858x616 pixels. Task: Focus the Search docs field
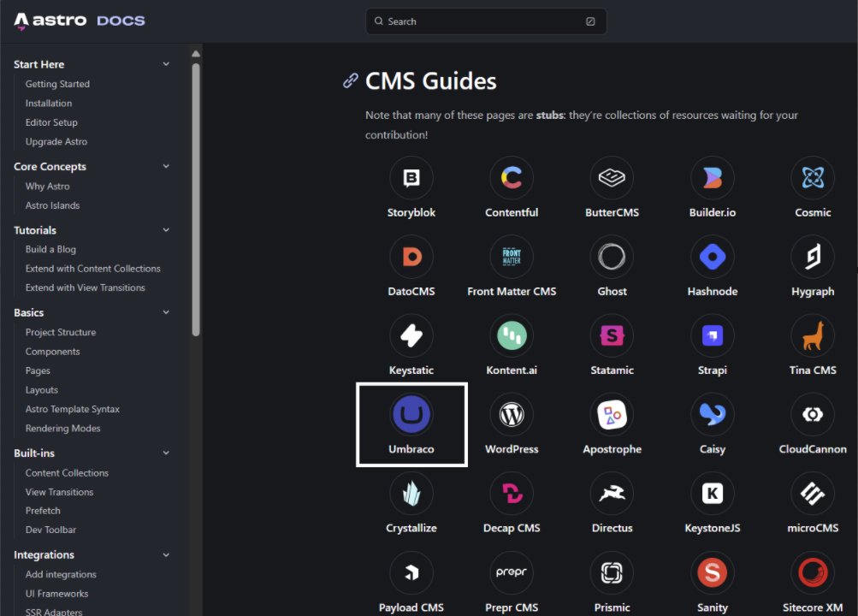(486, 21)
